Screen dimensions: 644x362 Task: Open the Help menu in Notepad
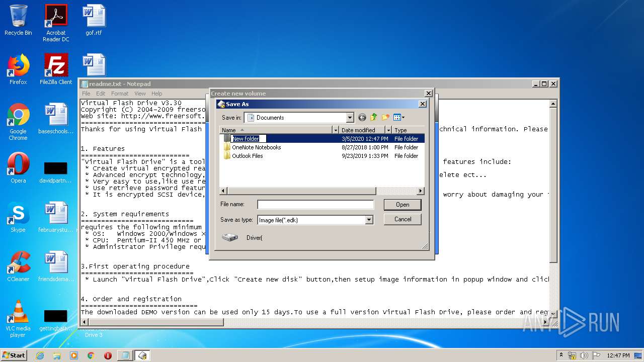(157, 94)
